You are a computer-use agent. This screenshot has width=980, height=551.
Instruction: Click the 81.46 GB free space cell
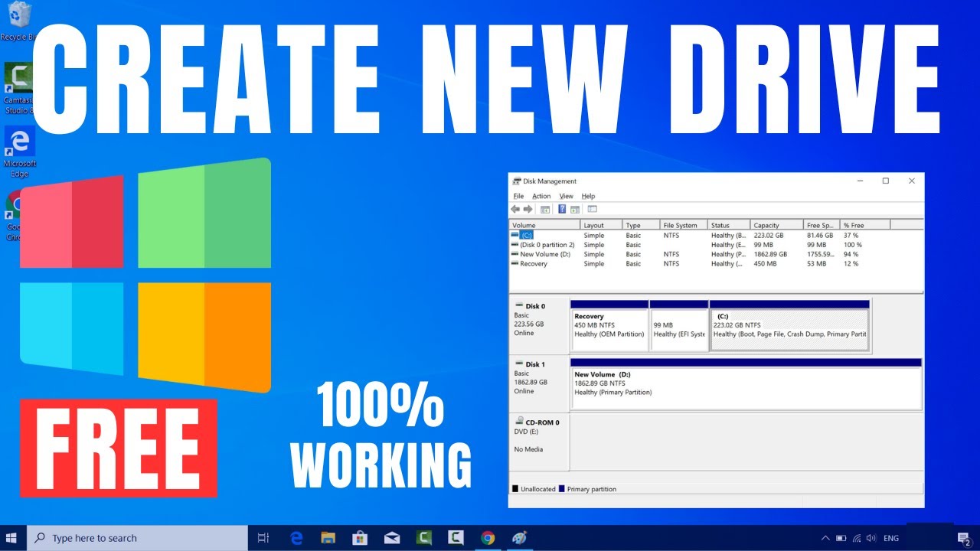click(819, 235)
